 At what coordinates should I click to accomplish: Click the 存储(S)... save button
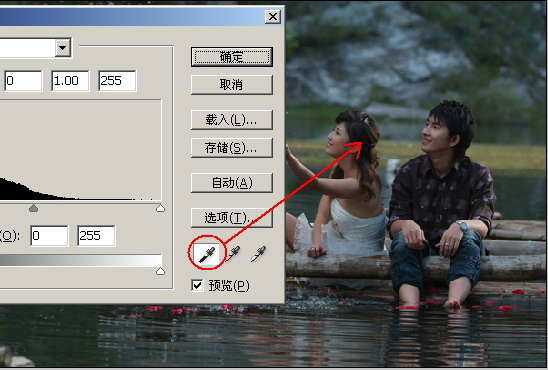pyautogui.click(x=232, y=148)
